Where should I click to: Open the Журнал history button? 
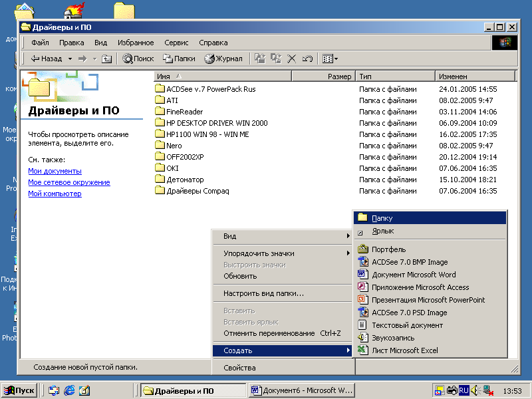223,59
